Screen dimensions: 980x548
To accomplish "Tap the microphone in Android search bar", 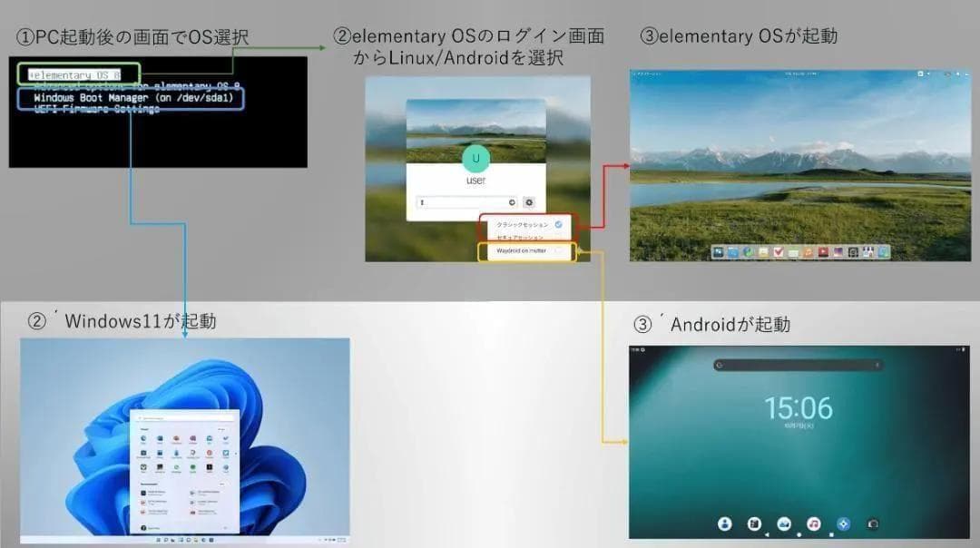I will [877, 365].
